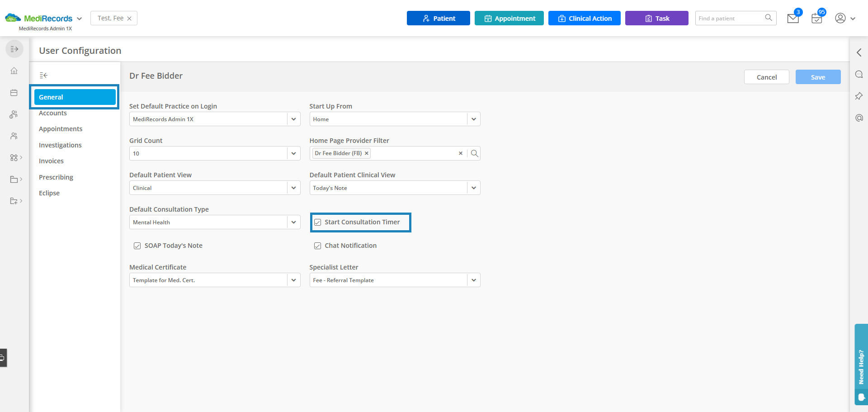Toggle Chat Notification checkbox

318,246
